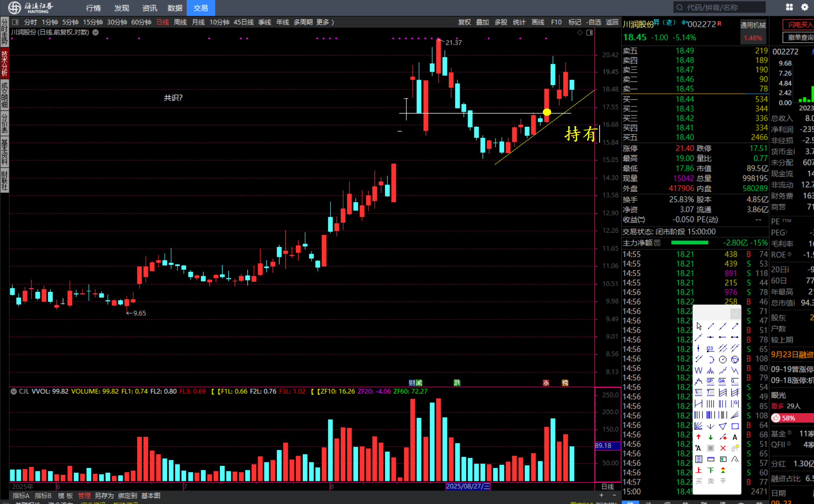
Task: Pick the 123 price label line tool
Action: pyautogui.click(x=711, y=348)
